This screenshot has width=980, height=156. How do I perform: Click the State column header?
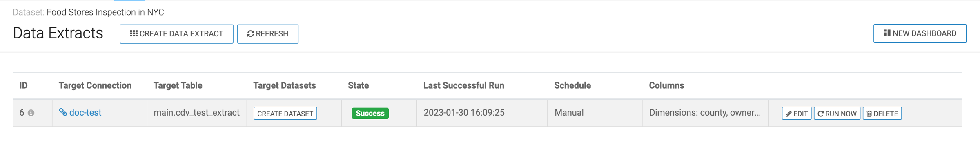[358, 85]
